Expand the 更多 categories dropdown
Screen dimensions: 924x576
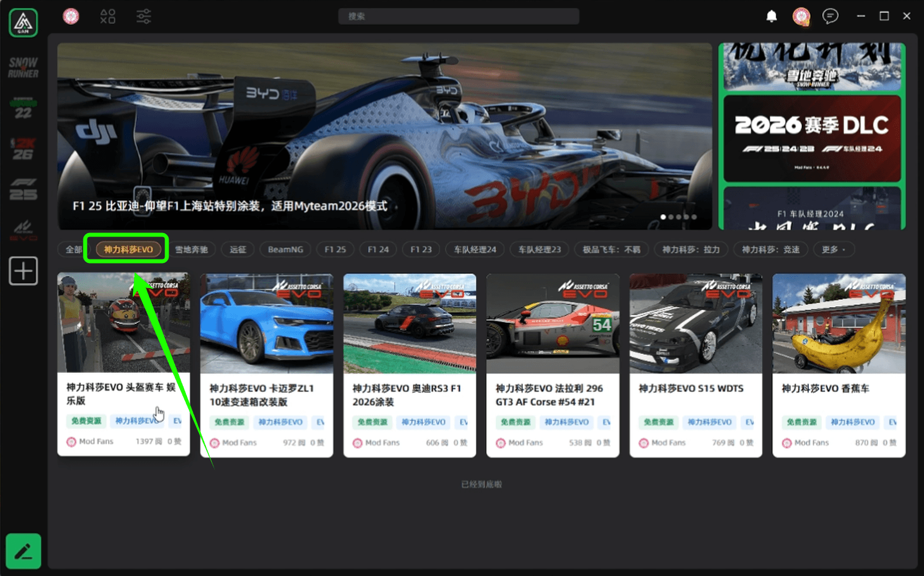[833, 249]
